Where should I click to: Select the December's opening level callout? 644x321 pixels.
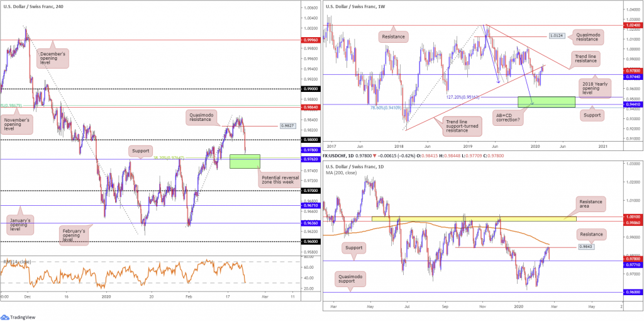[x=53, y=59]
